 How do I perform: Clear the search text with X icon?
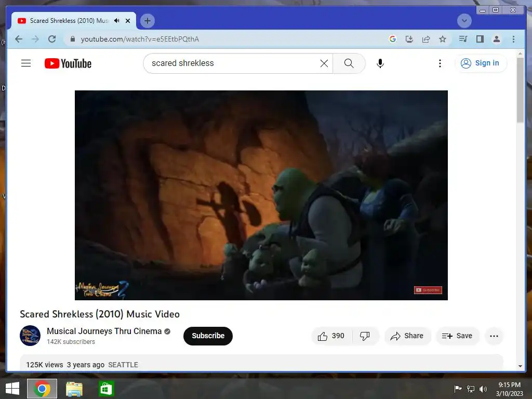(324, 63)
